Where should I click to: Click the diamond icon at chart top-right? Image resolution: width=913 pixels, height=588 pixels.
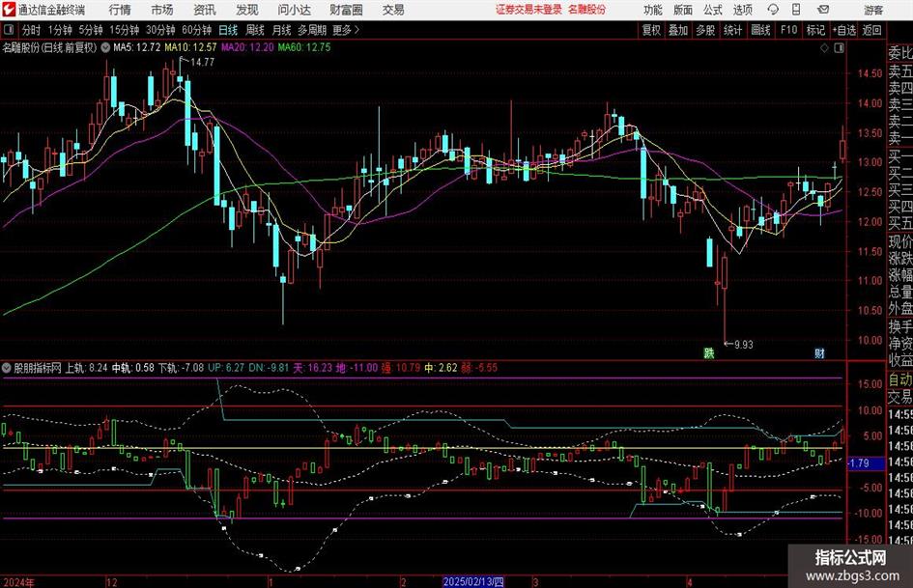[824, 48]
